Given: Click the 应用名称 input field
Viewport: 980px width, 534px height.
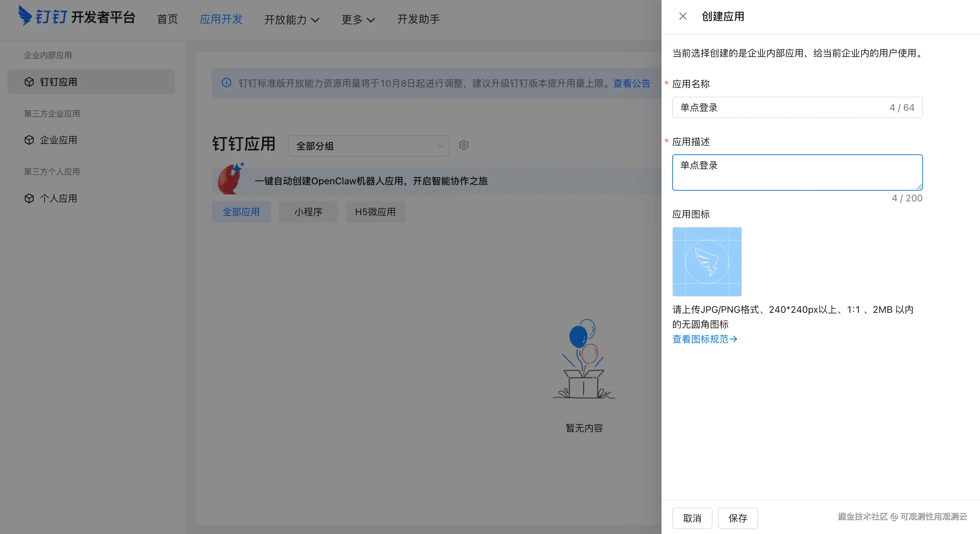Looking at the screenshot, I should (780, 108).
